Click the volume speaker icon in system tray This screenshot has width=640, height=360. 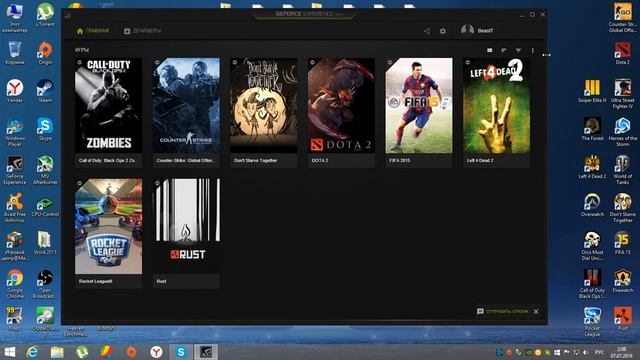click(586, 352)
